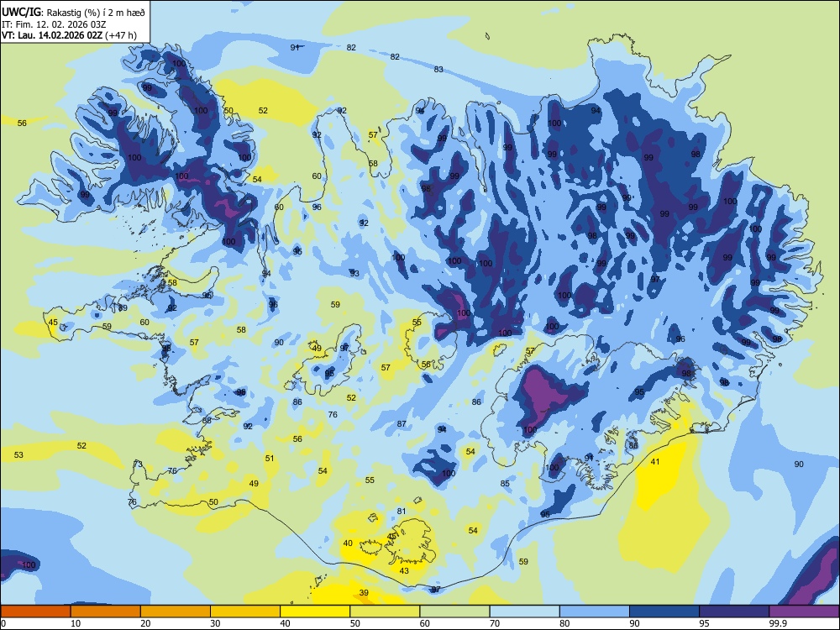
Task: Click the map value '87'
Action: [x=402, y=423]
